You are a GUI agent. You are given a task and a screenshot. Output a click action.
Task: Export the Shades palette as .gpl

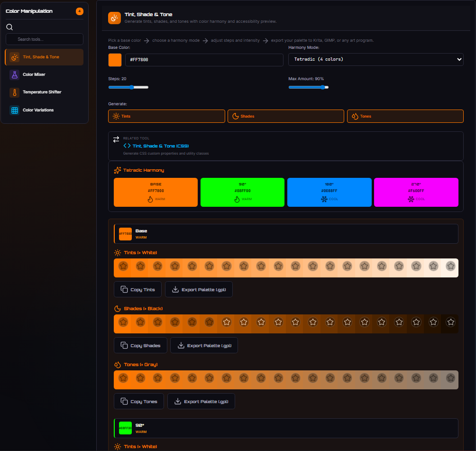(x=204, y=345)
